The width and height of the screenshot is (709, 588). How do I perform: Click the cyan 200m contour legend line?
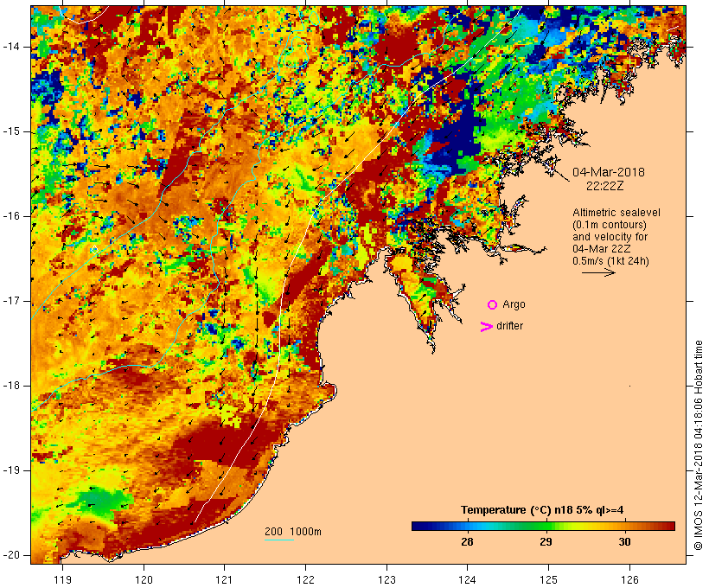pos(279,540)
